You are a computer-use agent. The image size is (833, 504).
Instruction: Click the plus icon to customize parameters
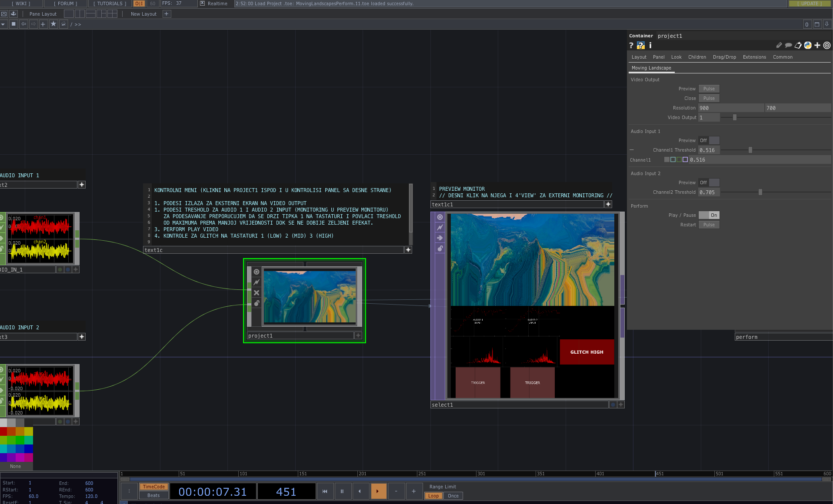tap(817, 45)
